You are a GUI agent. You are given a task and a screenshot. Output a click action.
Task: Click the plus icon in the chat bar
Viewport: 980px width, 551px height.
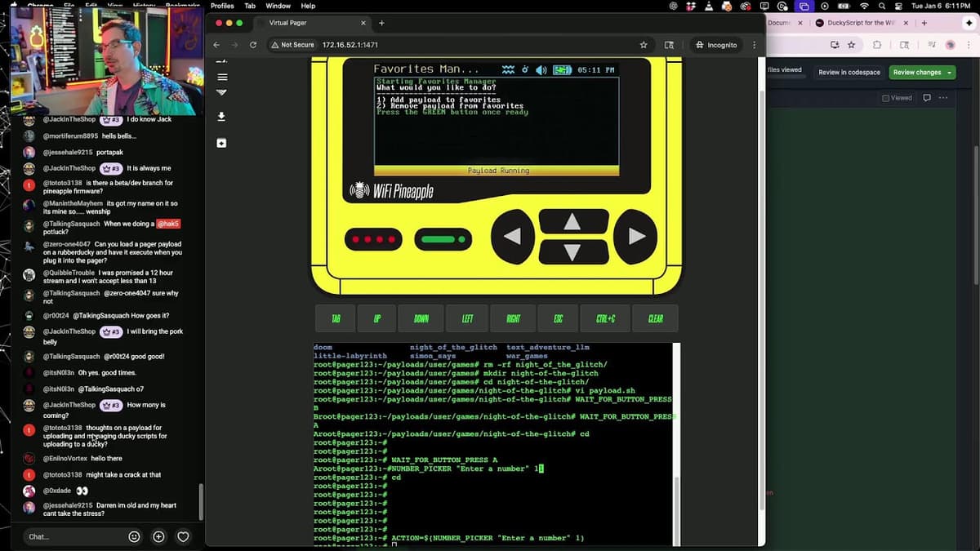(158, 536)
